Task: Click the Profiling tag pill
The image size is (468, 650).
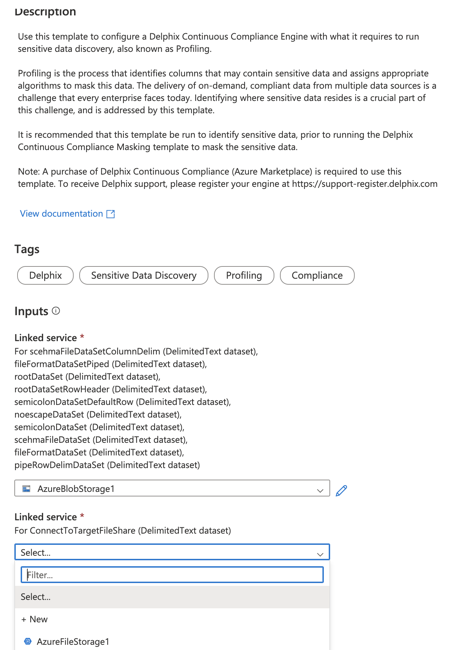Action: [x=244, y=275]
